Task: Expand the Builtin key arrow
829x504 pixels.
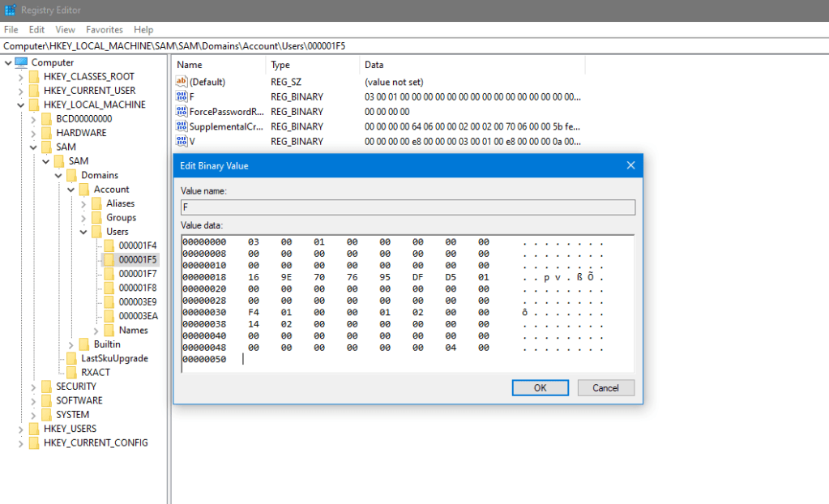Action: (71, 344)
